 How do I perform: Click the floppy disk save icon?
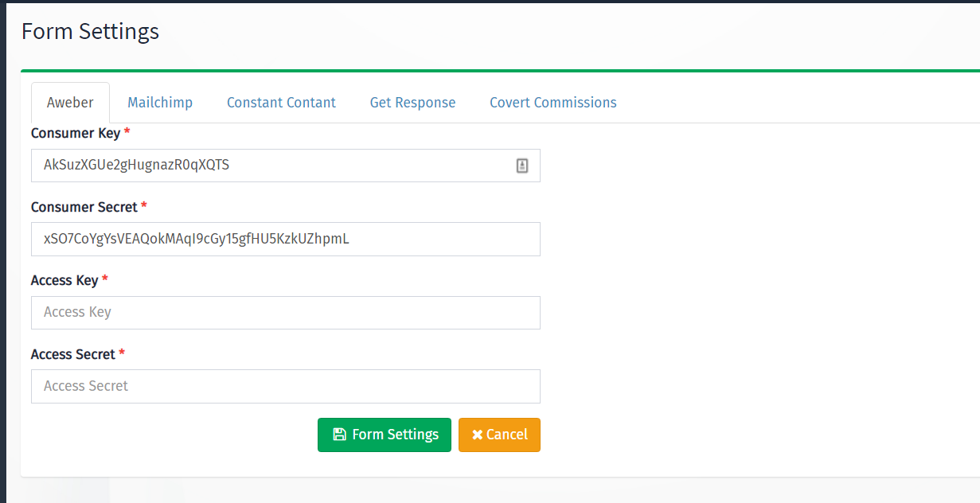(x=339, y=435)
